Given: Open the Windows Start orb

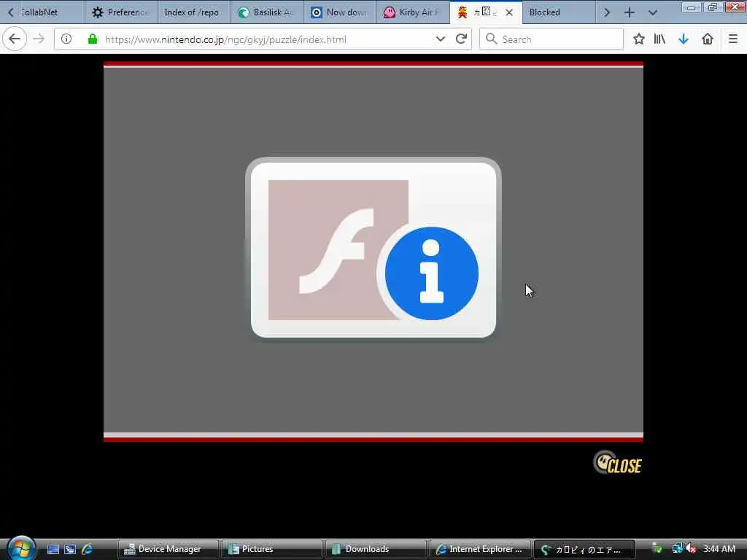Looking at the screenshot, I should [x=20, y=548].
